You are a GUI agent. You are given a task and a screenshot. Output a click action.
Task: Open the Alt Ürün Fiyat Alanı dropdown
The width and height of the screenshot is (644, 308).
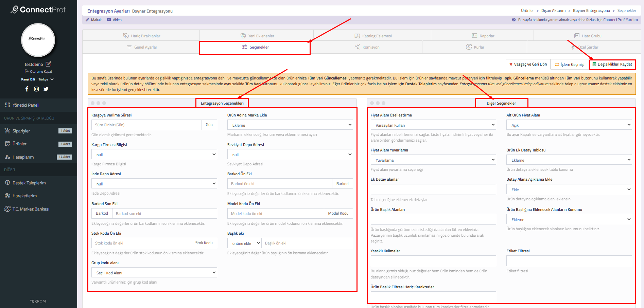pyautogui.click(x=569, y=125)
